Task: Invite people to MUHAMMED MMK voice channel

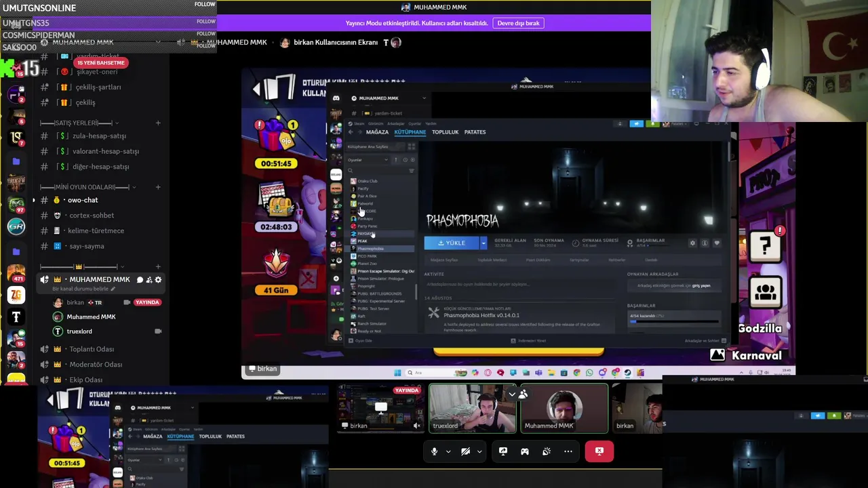Action: [149, 280]
